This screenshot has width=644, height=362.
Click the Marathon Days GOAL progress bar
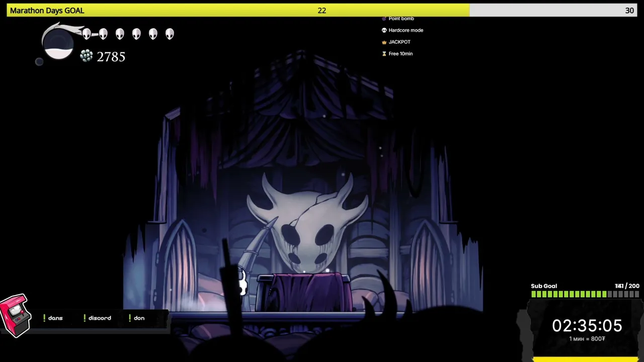[x=322, y=11]
